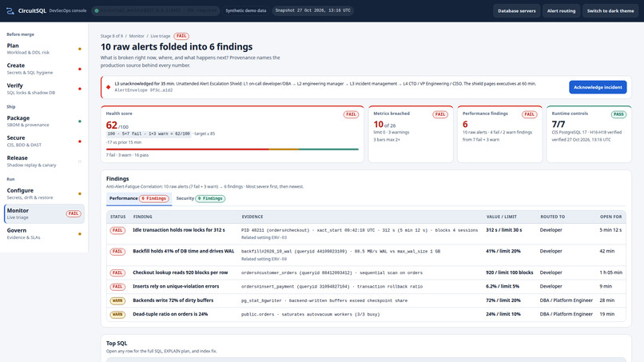Click the FAIL badge on Performance findings card
644x362 pixels.
coord(529,114)
